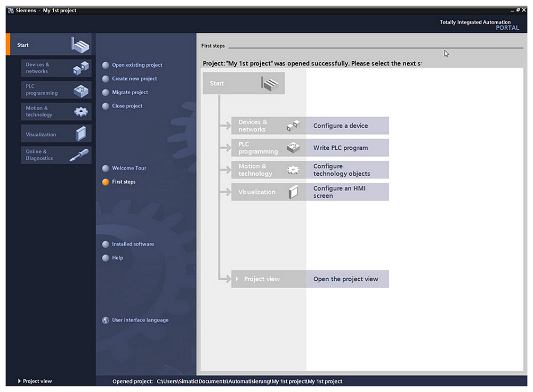Switch to the PLC programming portal

click(56, 89)
